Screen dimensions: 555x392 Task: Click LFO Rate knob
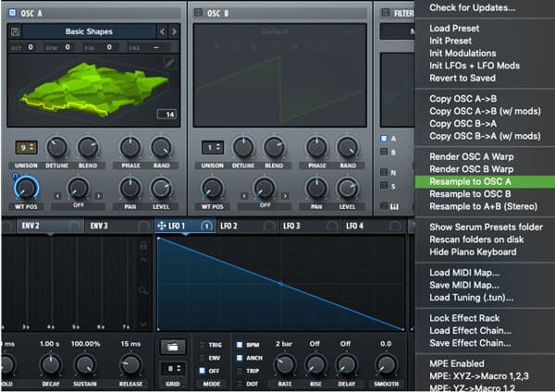click(x=285, y=364)
